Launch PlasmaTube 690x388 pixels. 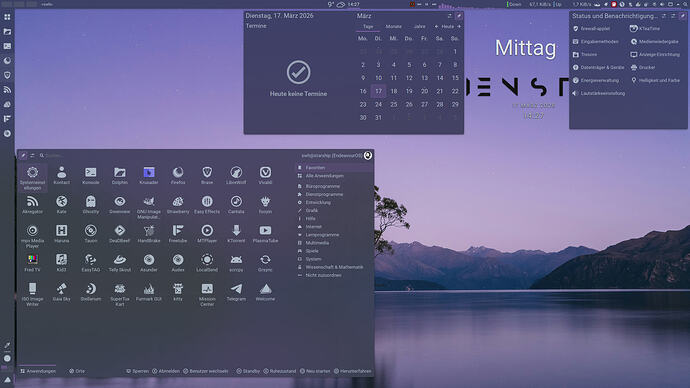[x=265, y=234]
